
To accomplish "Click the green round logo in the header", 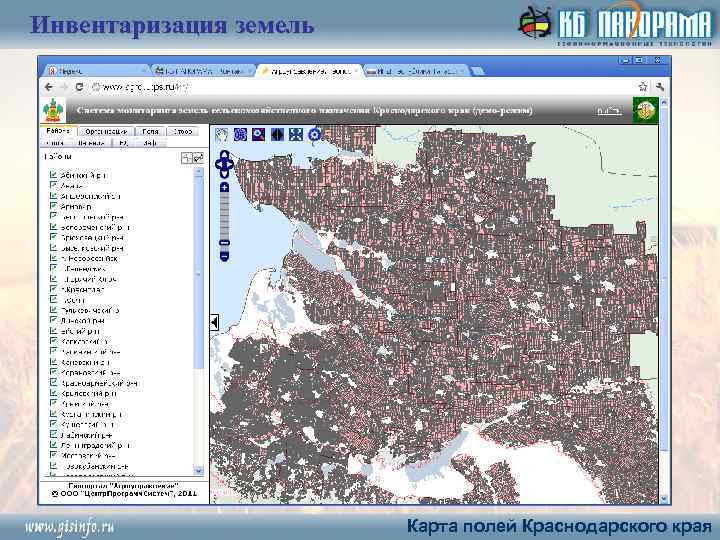I will [645, 110].
